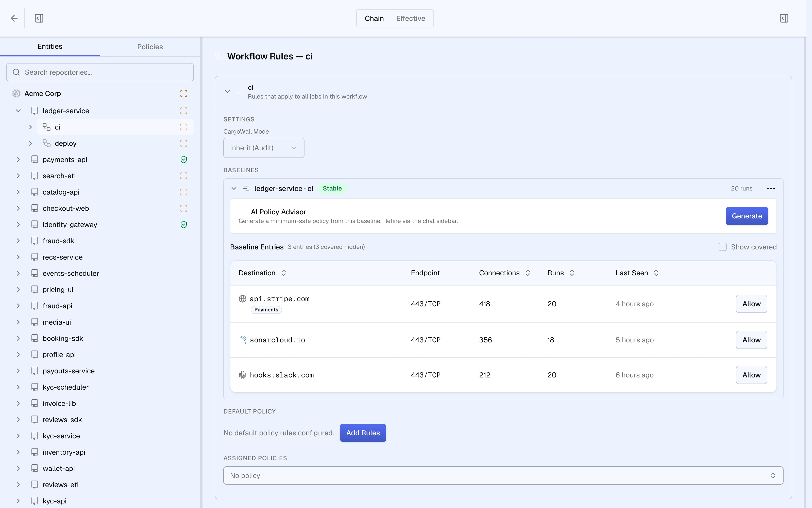Click the ledger-service audit brackets icon
Screen dimensions: 812x508
pos(183,111)
